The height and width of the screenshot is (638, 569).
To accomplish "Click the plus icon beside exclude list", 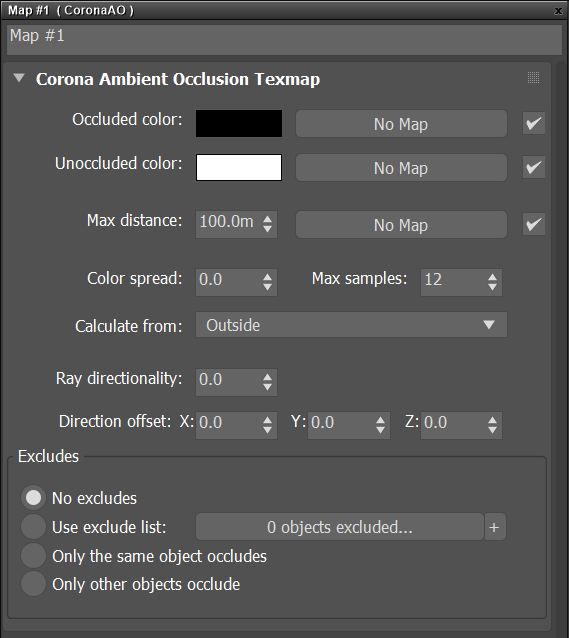I will click(x=495, y=527).
